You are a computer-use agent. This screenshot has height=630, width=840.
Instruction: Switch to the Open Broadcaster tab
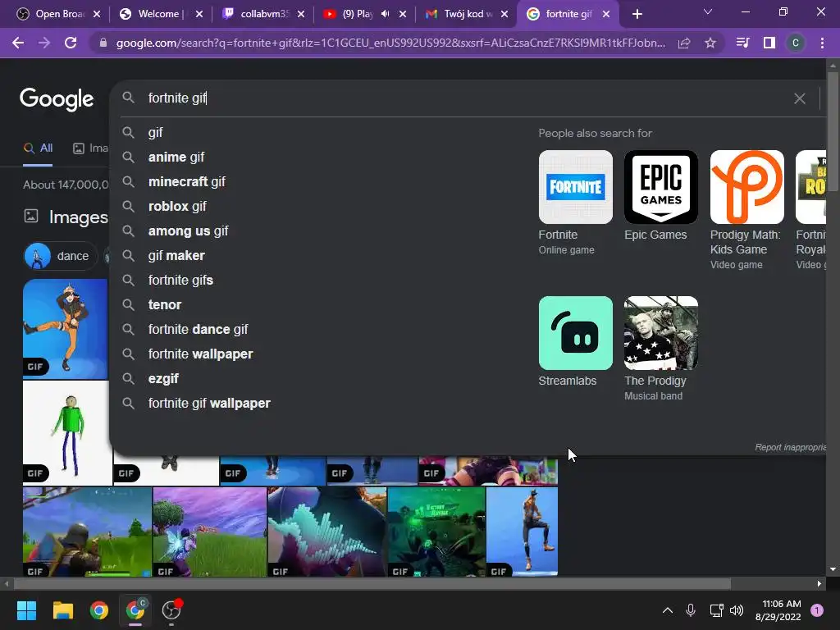(x=58, y=14)
